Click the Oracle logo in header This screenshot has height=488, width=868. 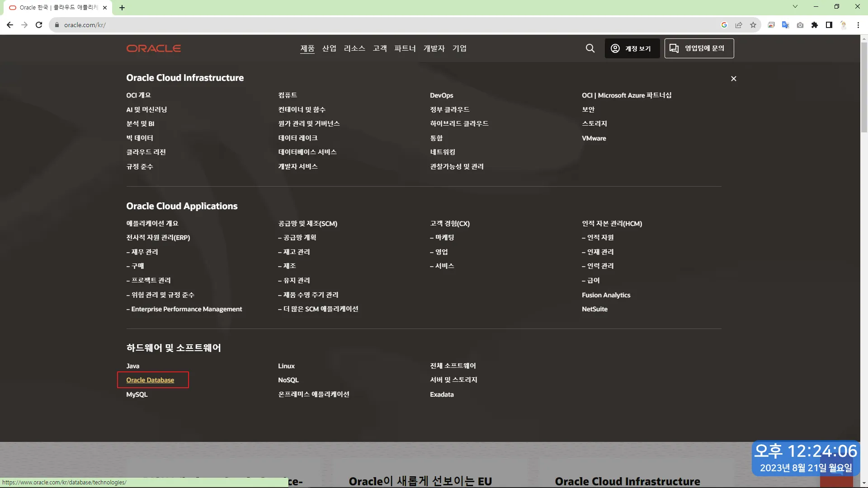(153, 48)
